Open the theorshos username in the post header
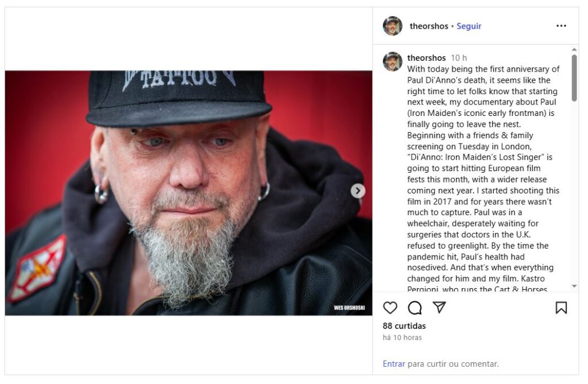The height and width of the screenshot is (384, 588). pos(428,26)
